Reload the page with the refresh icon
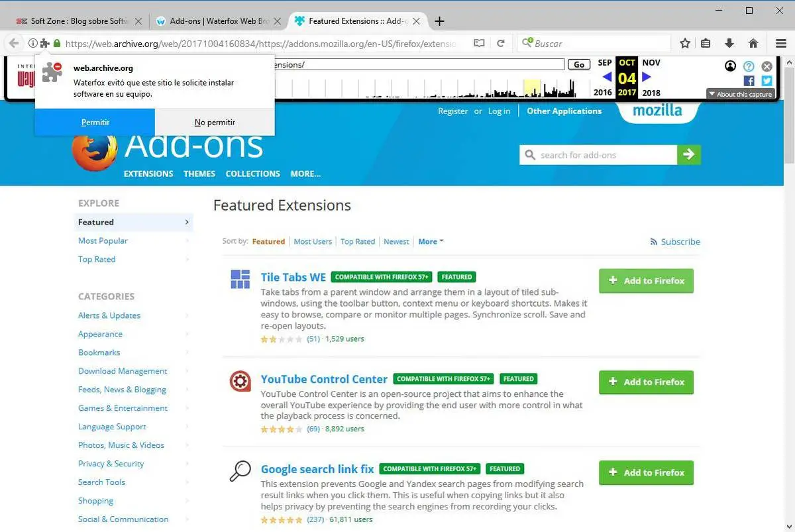795x532 pixels. [501, 43]
